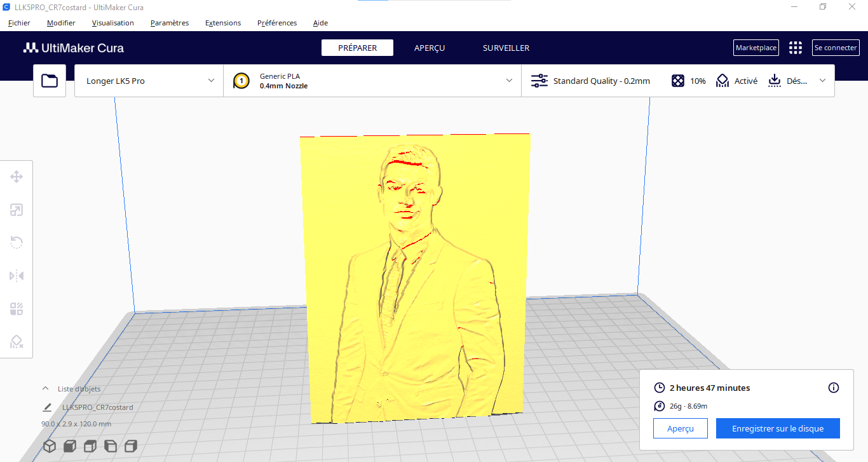Open the Extensions menu
868x462 pixels.
(x=223, y=23)
